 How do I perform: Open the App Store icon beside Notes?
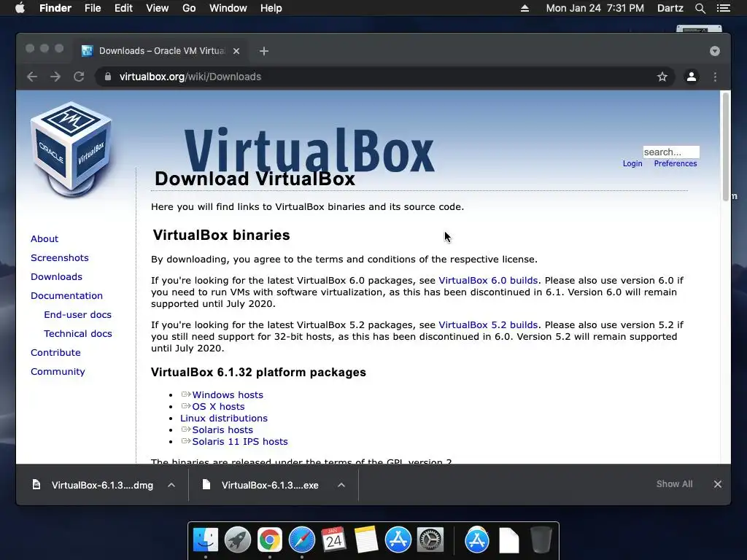click(x=398, y=540)
